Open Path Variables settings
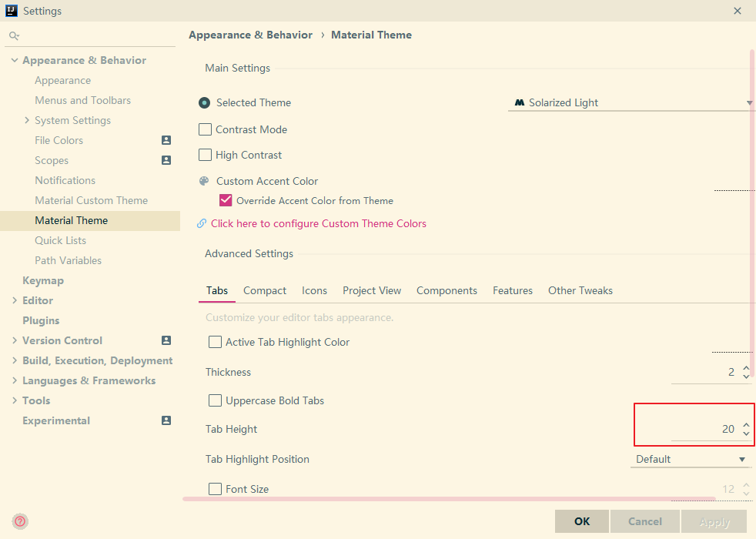 [68, 260]
